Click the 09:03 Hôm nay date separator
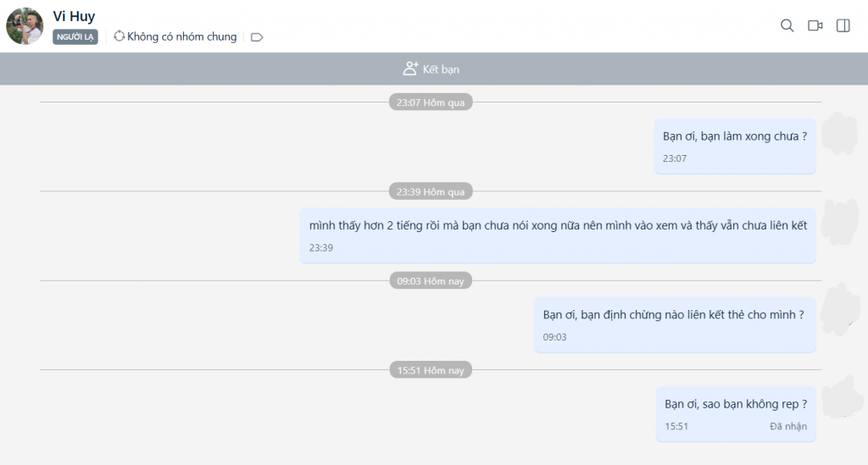 (431, 280)
